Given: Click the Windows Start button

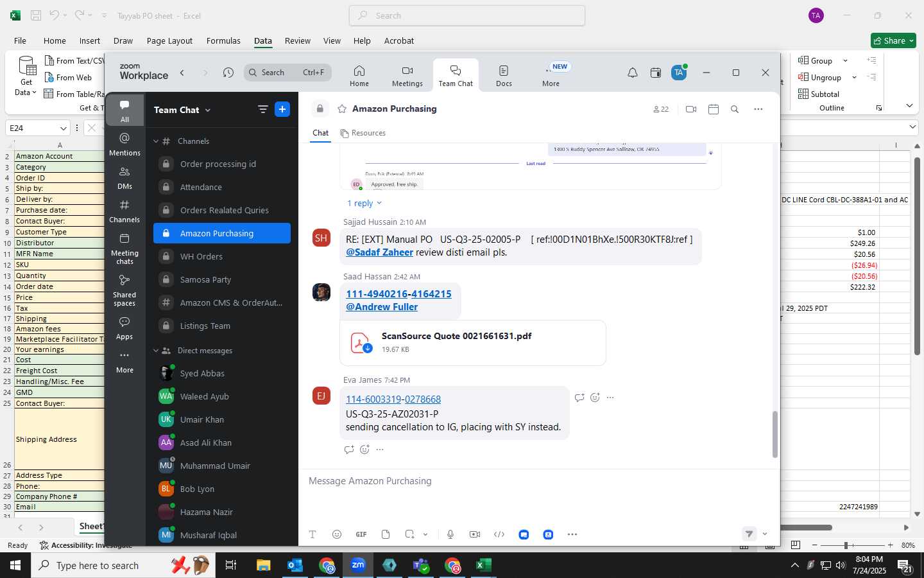Looking at the screenshot, I should [15, 565].
